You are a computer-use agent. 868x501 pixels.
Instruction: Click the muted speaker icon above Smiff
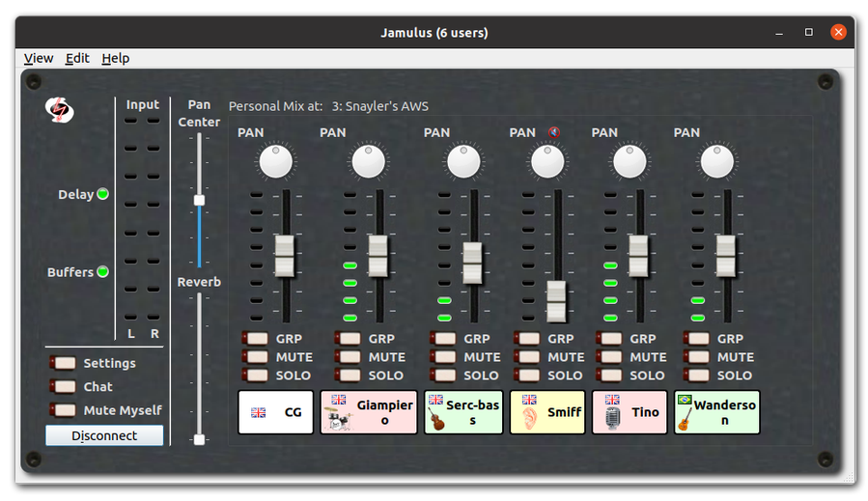(x=554, y=132)
